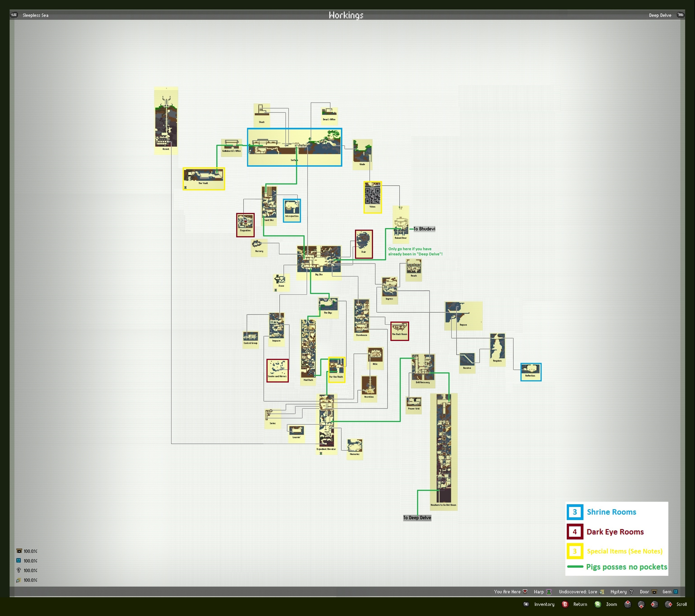Image resolution: width=695 pixels, height=616 pixels.
Task: Click the You Are Here marker icon
Action: pyautogui.click(x=525, y=592)
